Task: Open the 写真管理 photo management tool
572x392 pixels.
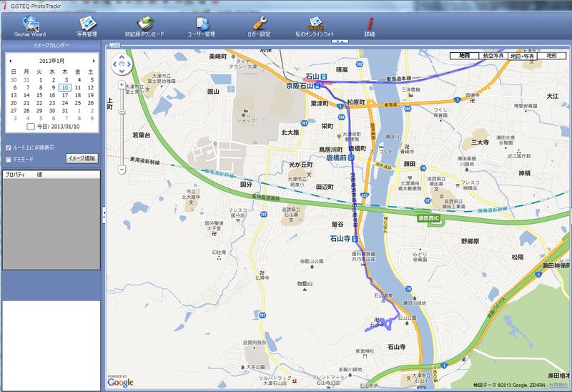Action: pos(87,26)
